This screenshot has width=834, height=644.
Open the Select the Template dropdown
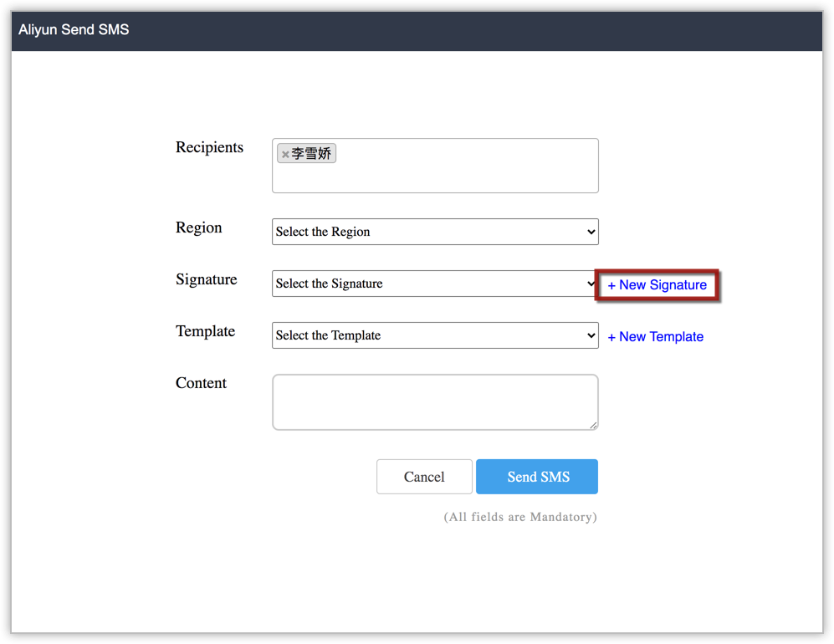(435, 335)
